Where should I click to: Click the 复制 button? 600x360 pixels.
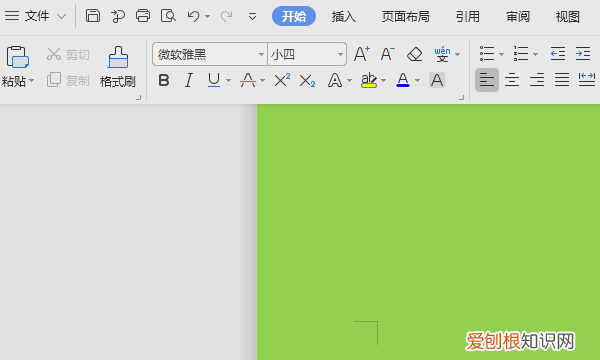[x=68, y=80]
